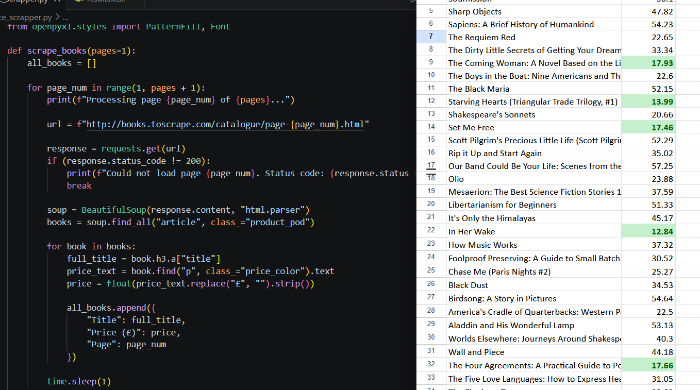Viewport: 700px width, 390px height.
Task: Select the cell 'The Requiem Red'
Action: 533,37
